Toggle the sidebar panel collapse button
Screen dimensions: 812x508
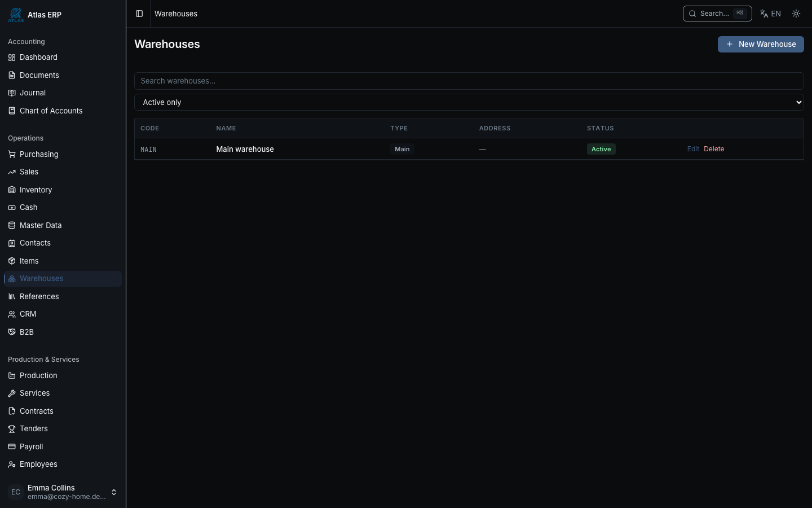point(139,14)
